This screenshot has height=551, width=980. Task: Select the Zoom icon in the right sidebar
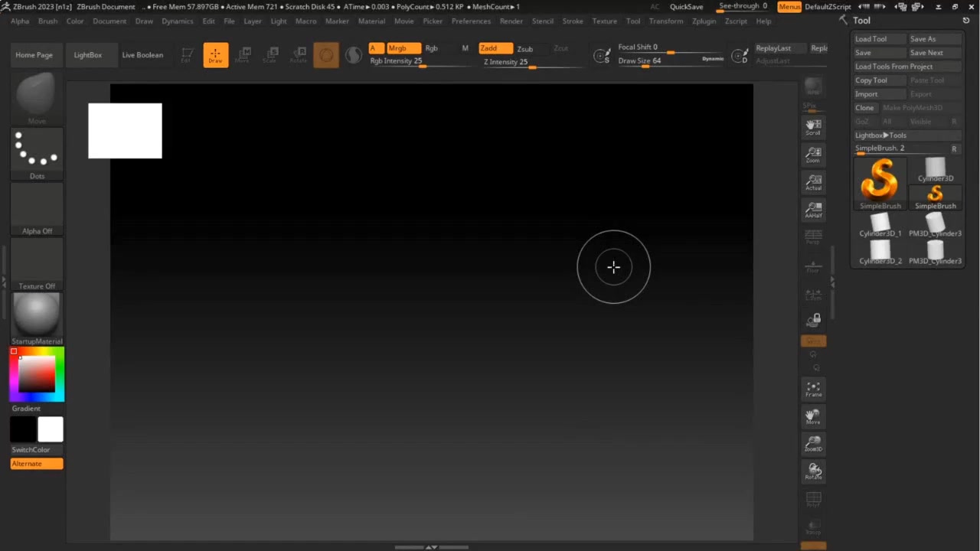pos(813,155)
